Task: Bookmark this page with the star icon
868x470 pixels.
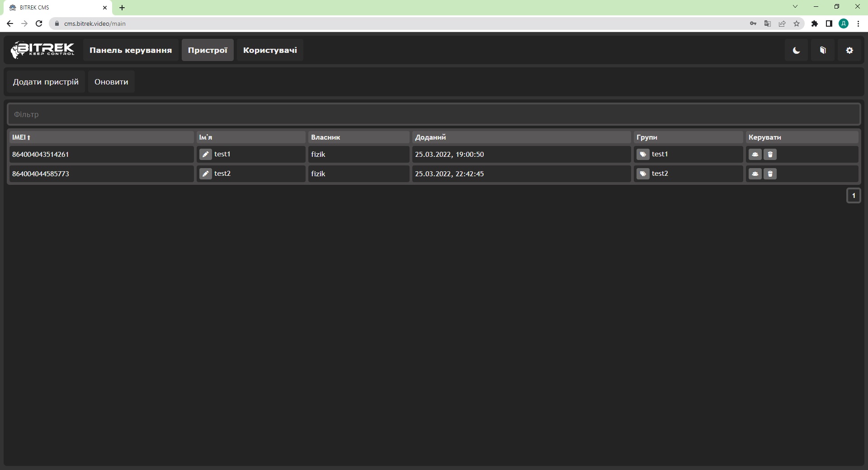Action: coord(797,23)
